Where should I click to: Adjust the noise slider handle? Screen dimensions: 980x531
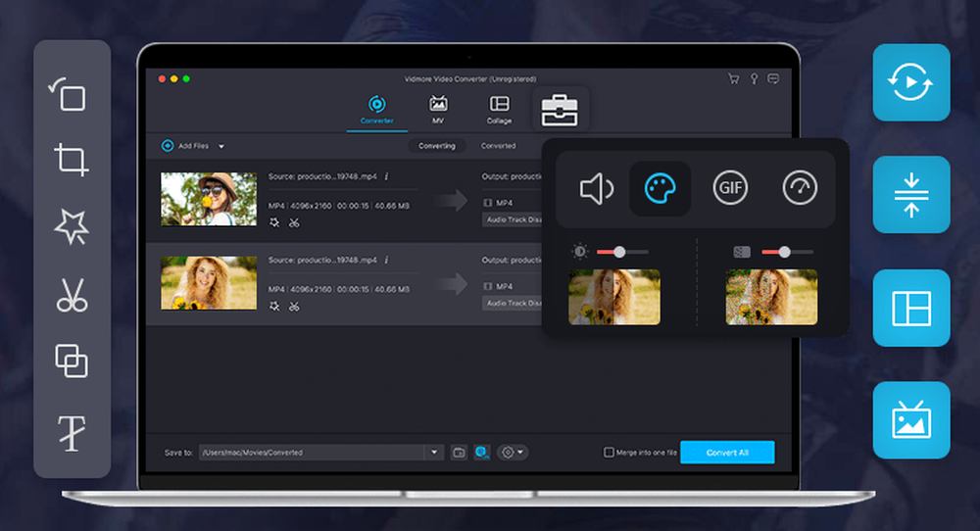(x=784, y=252)
